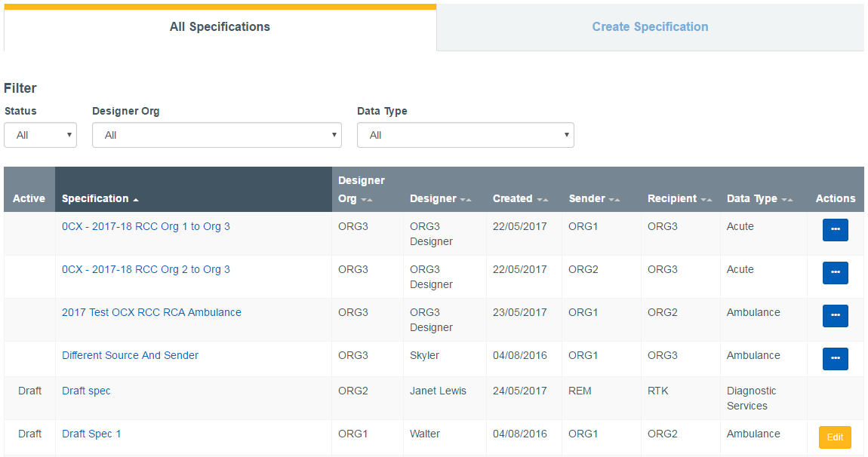The height and width of the screenshot is (457, 868).
Task: Click Edit button for Draft Spec 1
Action: tap(835, 437)
